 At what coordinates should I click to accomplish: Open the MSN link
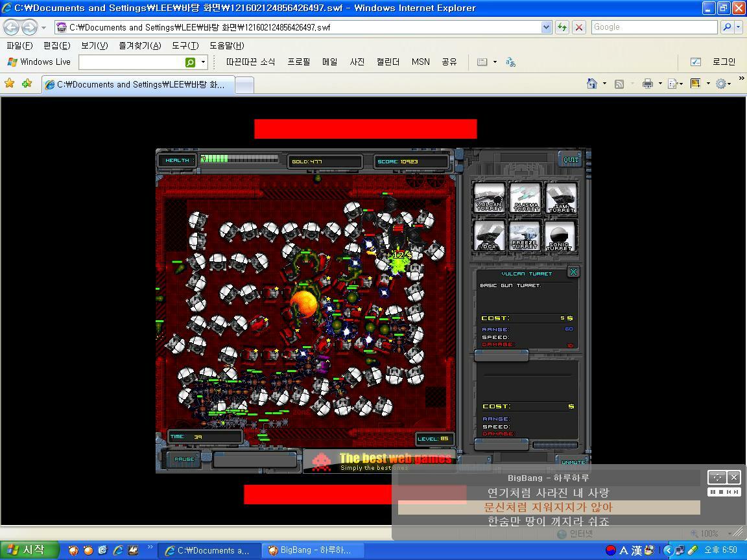pos(421,62)
